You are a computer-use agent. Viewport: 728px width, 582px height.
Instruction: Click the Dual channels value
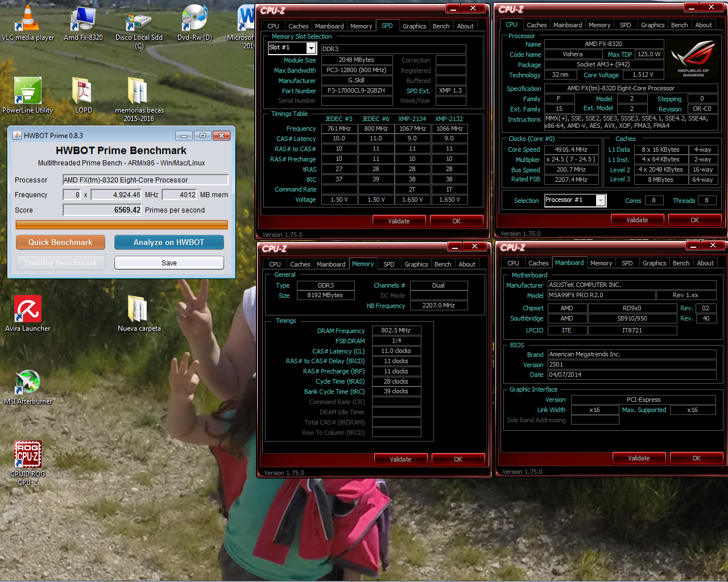[x=439, y=285]
